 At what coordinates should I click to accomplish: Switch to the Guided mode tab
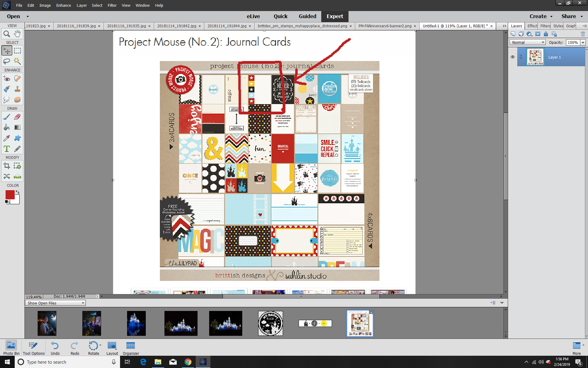point(307,16)
